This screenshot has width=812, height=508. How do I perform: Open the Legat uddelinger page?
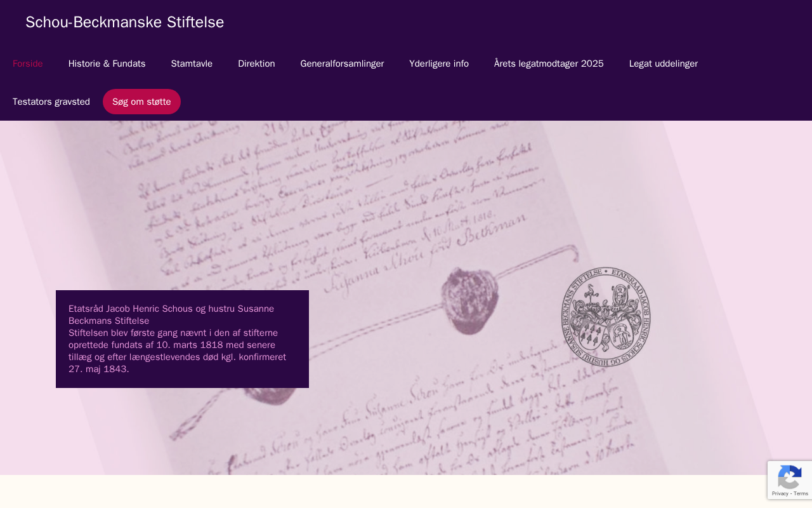click(664, 63)
